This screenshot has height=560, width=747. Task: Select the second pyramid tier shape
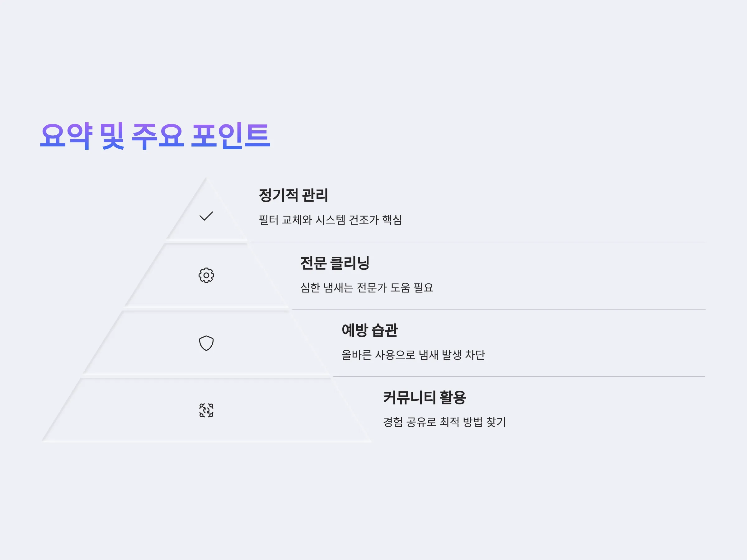(x=206, y=275)
